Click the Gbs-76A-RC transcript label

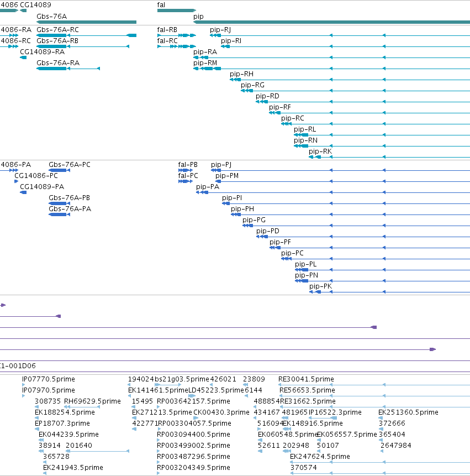(x=57, y=30)
